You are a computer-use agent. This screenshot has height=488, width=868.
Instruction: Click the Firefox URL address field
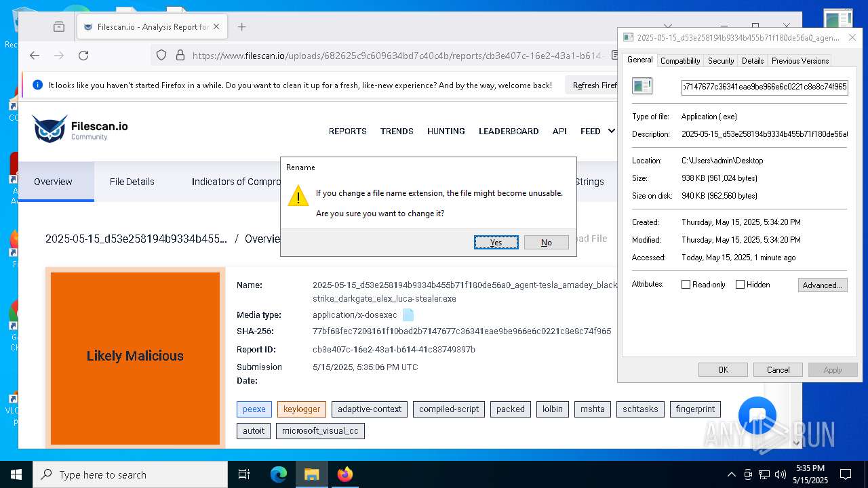tap(397, 56)
